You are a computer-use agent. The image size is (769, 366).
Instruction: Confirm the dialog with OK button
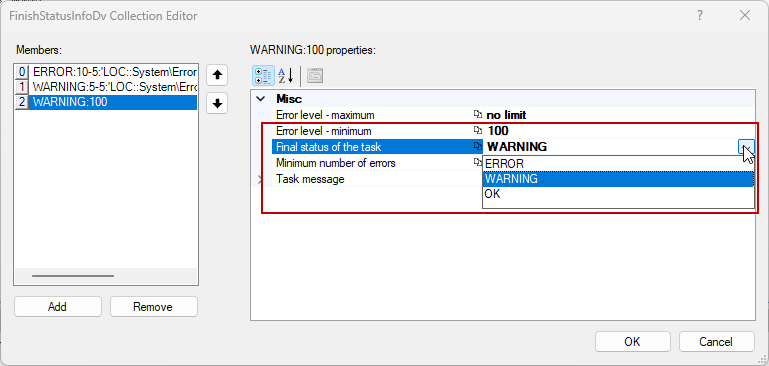[633, 341]
